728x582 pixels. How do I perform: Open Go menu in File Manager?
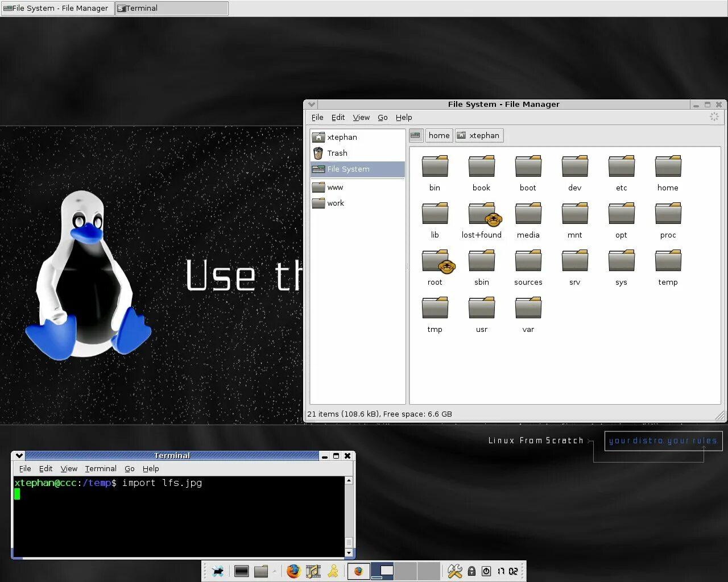pyautogui.click(x=383, y=117)
